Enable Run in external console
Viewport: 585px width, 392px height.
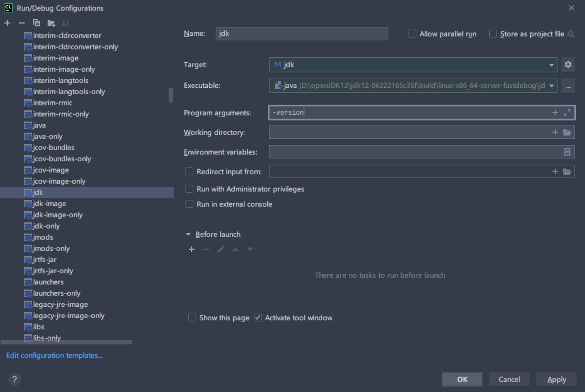[189, 204]
